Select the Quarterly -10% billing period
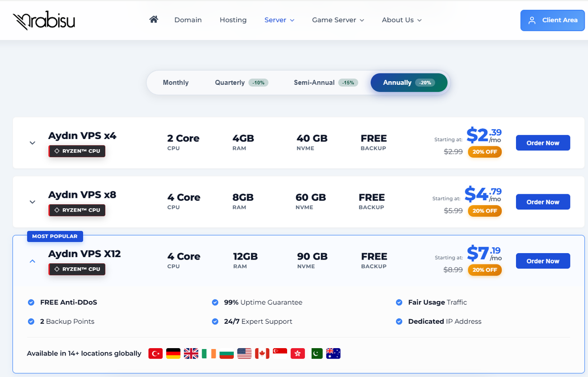The width and height of the screenshot is (588, 377). click(x=241, y=83)
